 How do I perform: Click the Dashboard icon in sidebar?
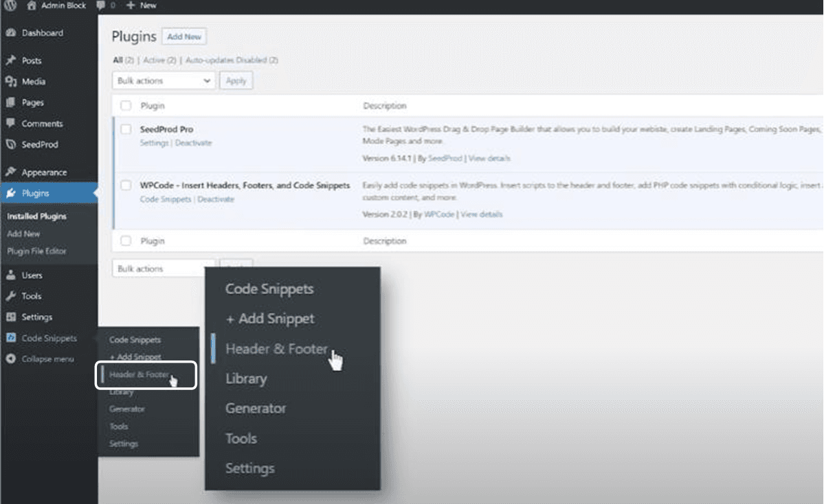click(x=11, y=33)
